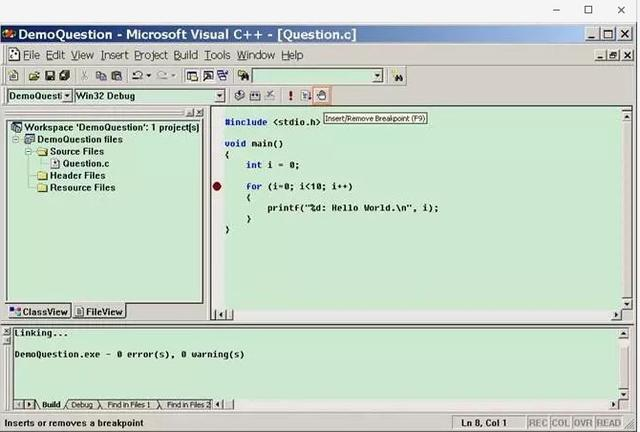Open the DemoQuesti project dropdown

pyautogui.click(x=67, y=96)
